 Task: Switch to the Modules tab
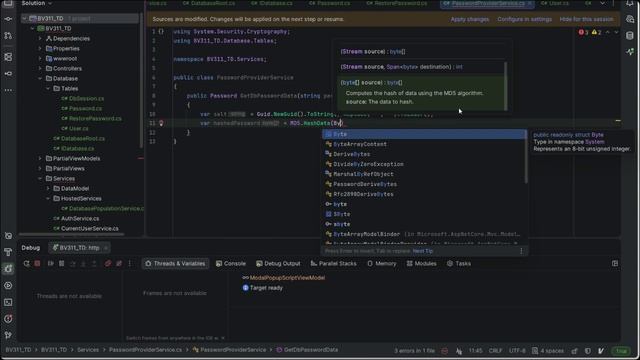pos(422,264)
